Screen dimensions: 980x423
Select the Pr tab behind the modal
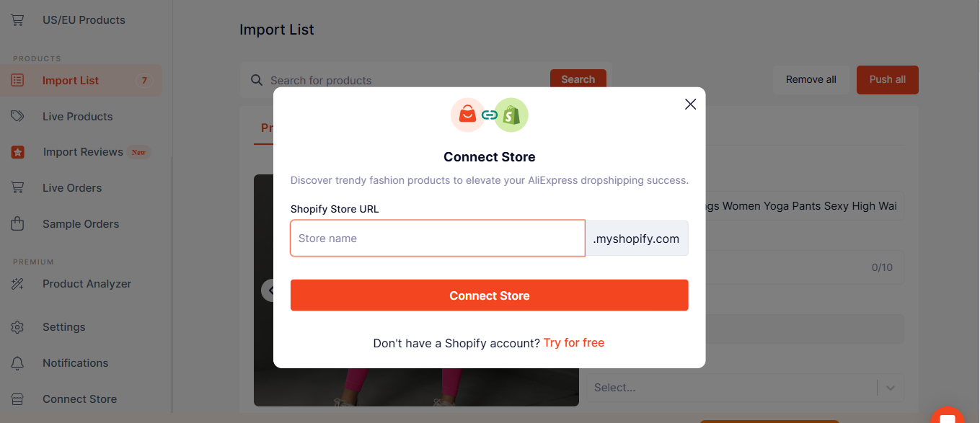point(269,128)
